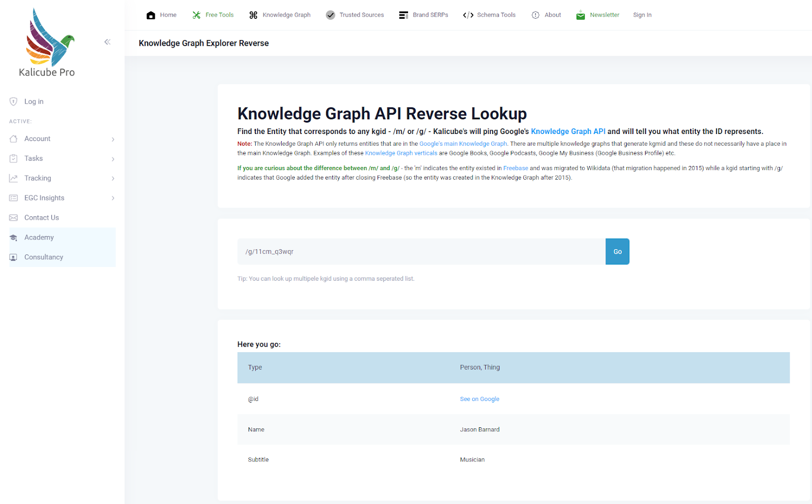Image resolution: width=812 pixels, height=504 pixels.
Task: Click the Name row label
Action: (x=256, y=430)
